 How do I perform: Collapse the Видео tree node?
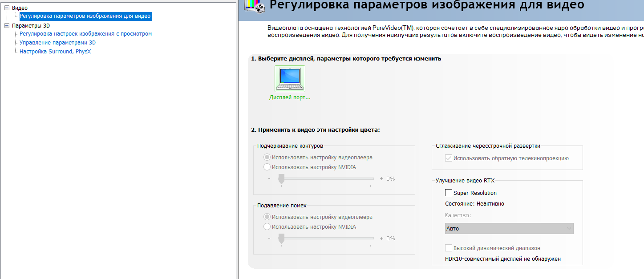point(7,8)
